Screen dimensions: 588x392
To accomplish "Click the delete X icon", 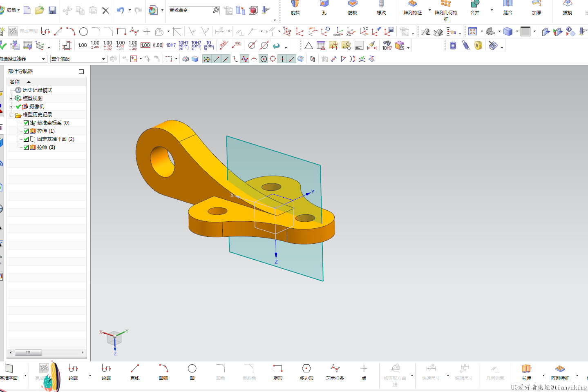I will point(105,10).
